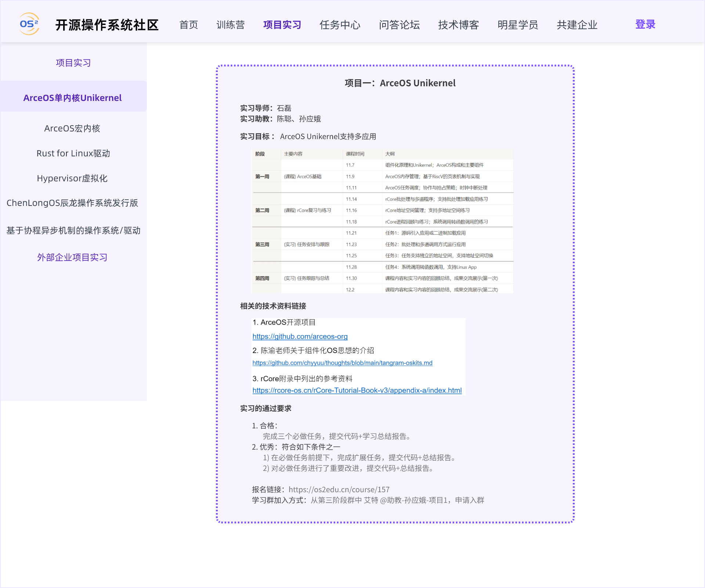Viewport: 705px width, 588px height.
Task: Click the 项目一：ArceOS Unikernel heading
Action: (x=400, y=83)
